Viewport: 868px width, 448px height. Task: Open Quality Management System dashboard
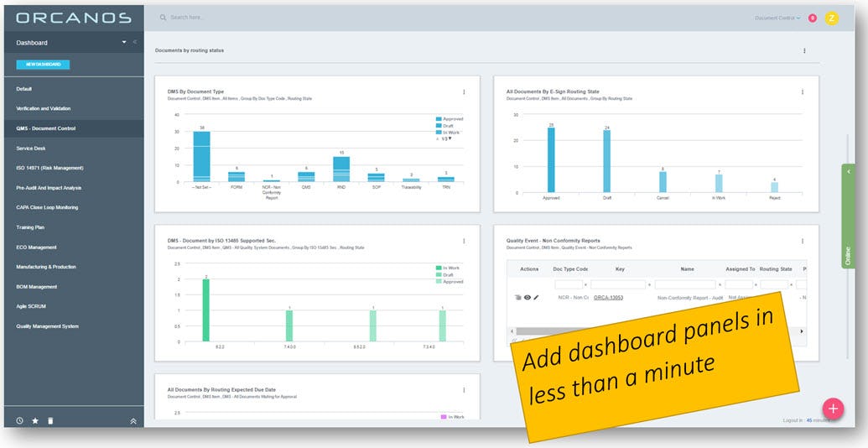click(x=48, y=326)
